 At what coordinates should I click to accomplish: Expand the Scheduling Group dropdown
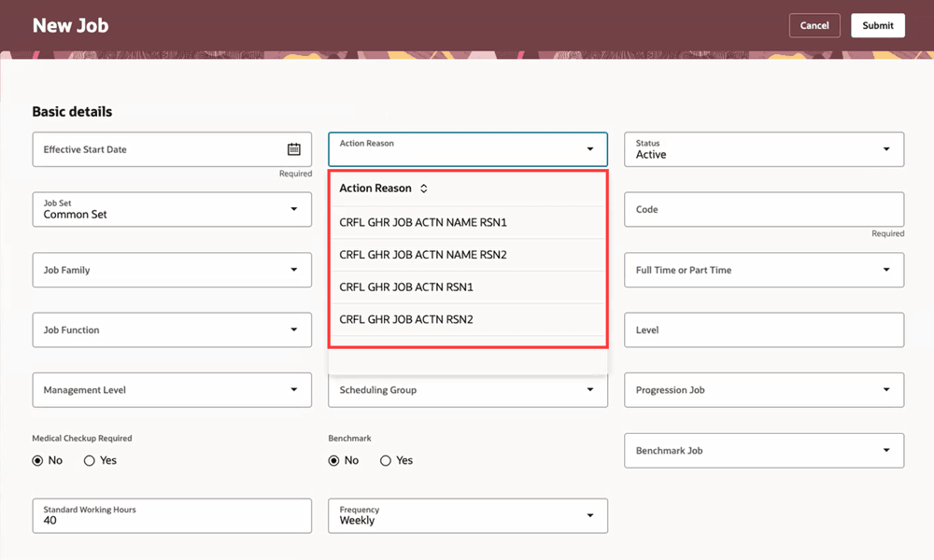pos(589,389)
